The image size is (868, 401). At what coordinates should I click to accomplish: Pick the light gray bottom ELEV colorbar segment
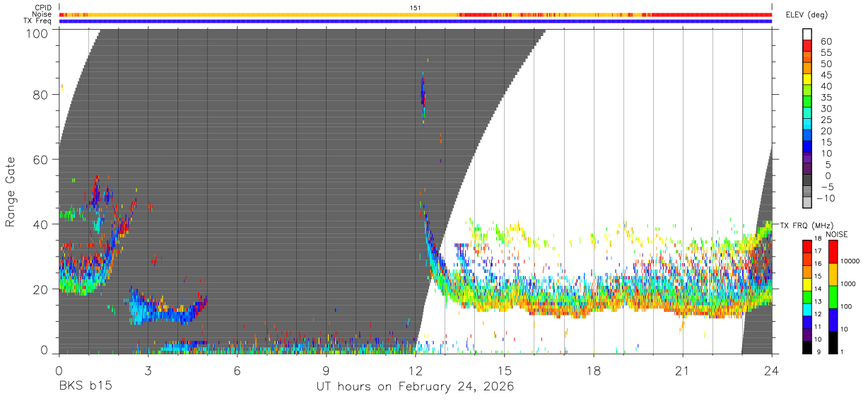pos(807,204)
